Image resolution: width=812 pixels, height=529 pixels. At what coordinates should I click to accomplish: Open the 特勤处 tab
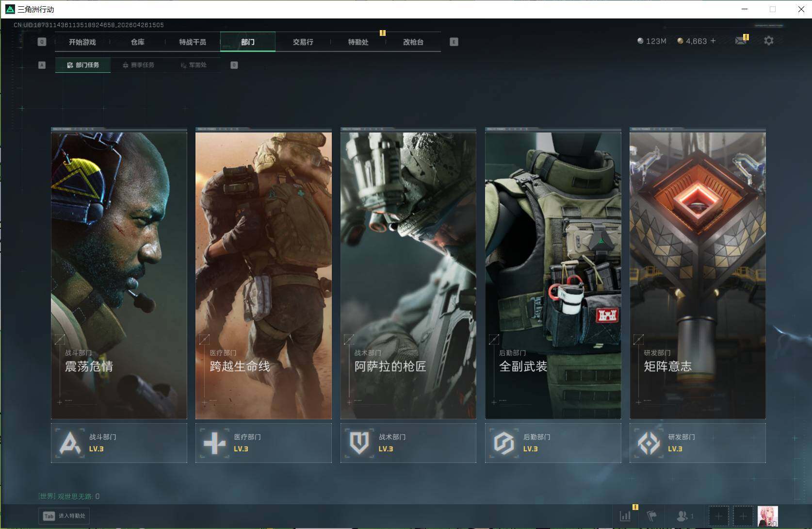pyautogui.click(x=358, y=42)
